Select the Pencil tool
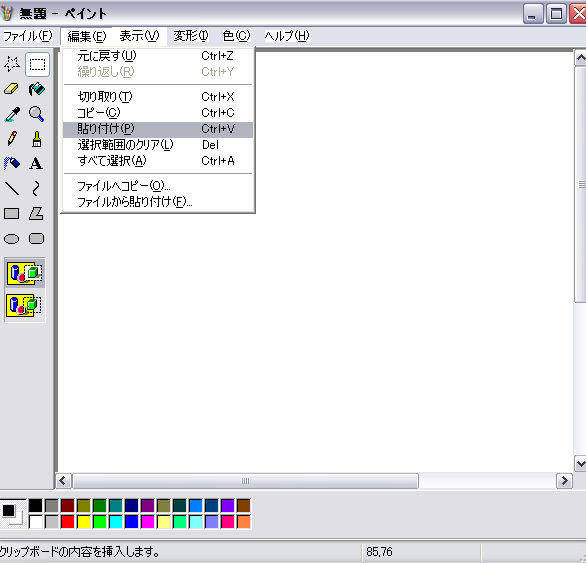The width and height of the screenshot is (586, 563). [x=12, y=139]
